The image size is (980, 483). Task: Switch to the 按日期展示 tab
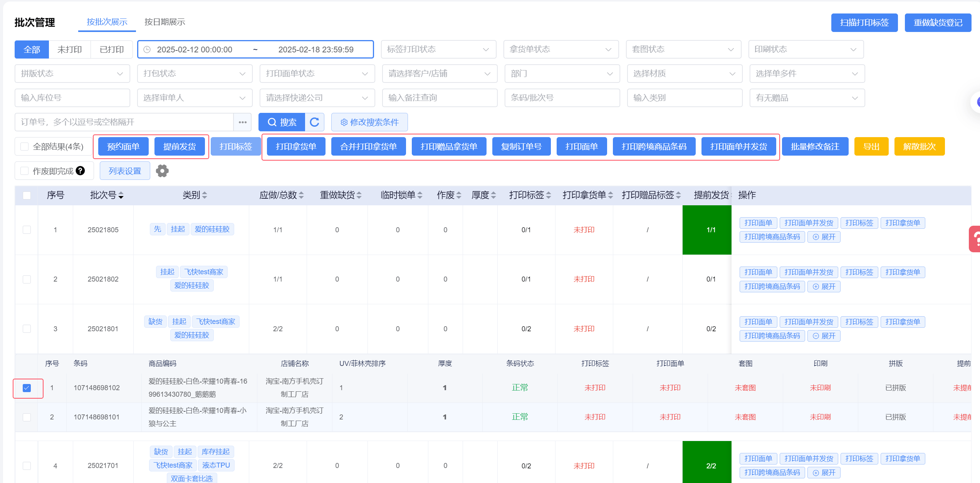164,22
